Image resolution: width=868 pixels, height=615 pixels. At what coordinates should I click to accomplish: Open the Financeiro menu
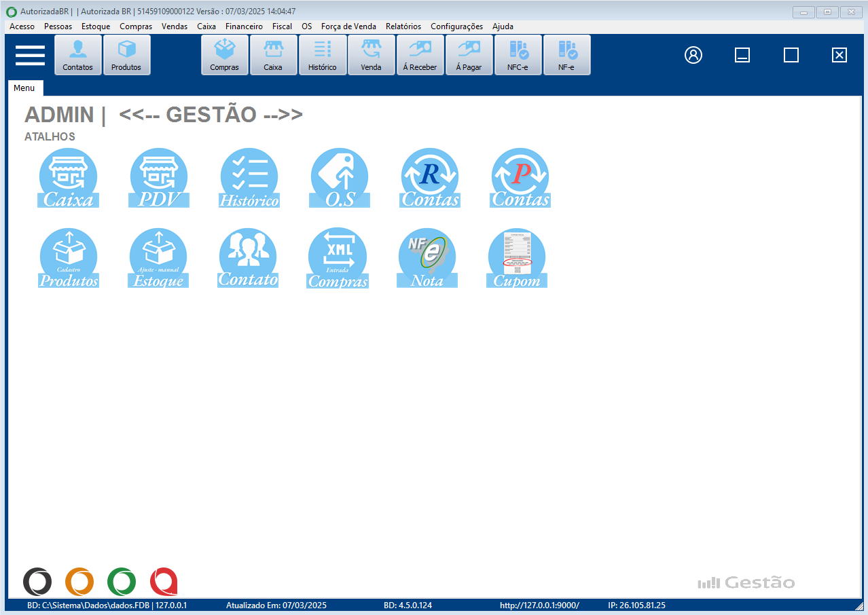coord(244,26)
